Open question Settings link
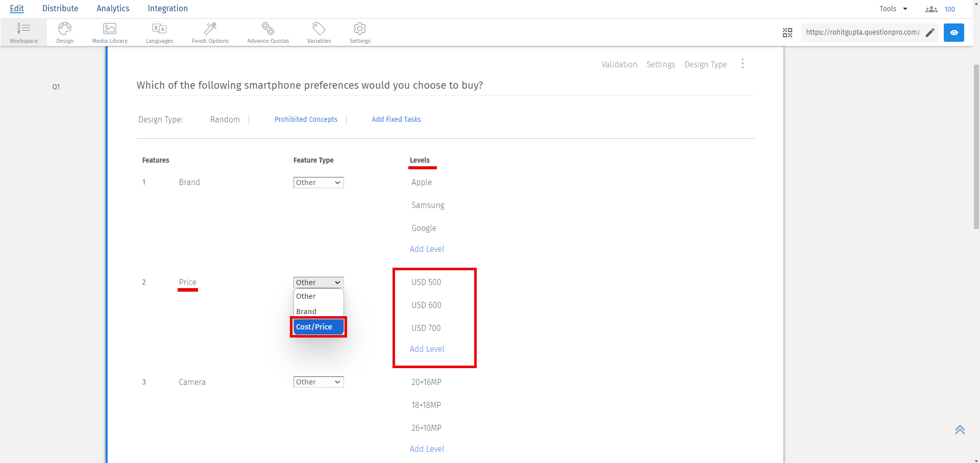Viewport: 980px width, 463px height. [660, 64]
